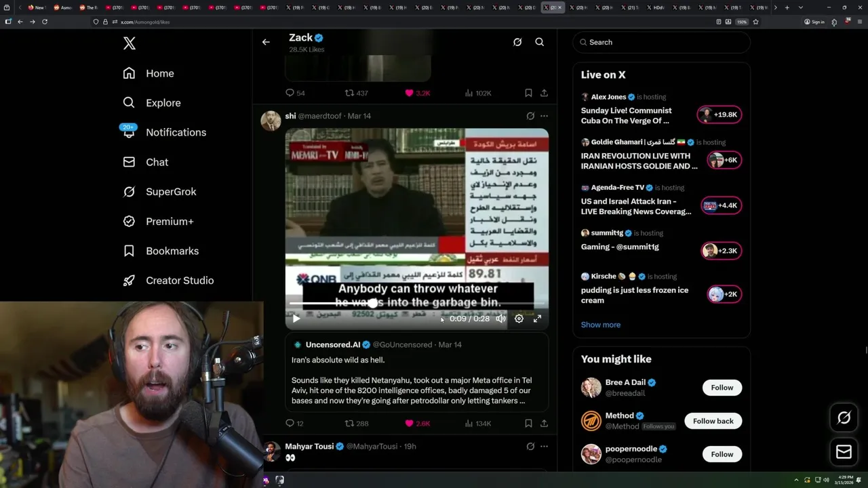The width and height of the screenshot is (868, 488).
Task: Reload the browser page
Action: tap(45, 22)
